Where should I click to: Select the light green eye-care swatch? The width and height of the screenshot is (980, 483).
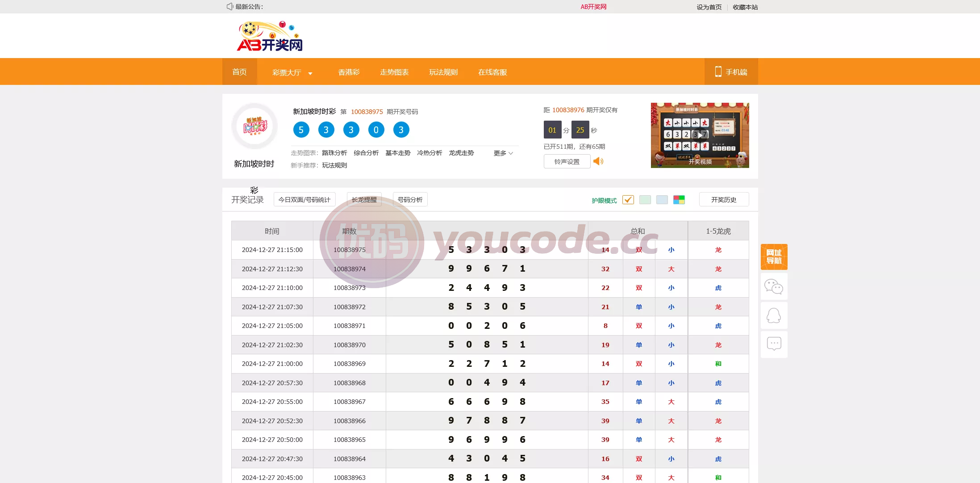click(645, 200)
